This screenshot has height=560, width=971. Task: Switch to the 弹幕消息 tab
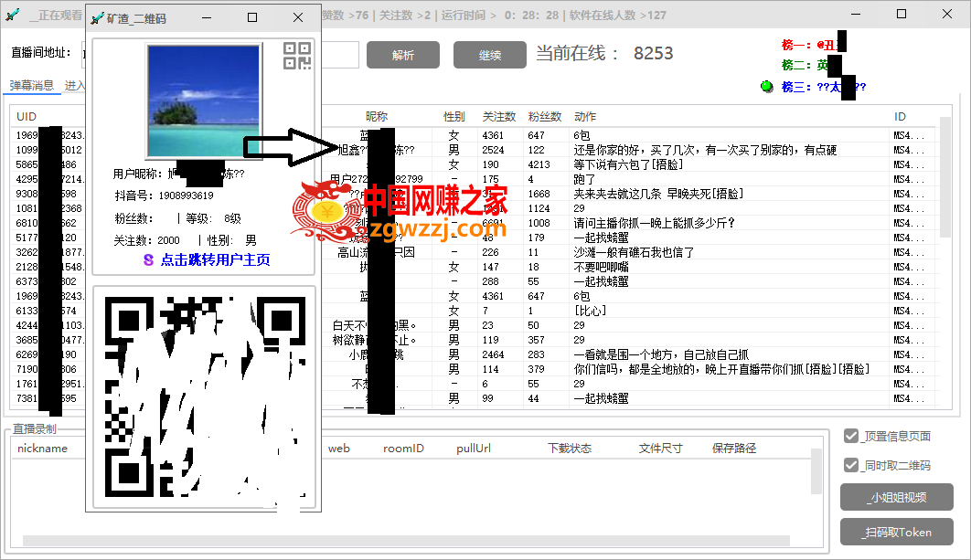tap(32, 85)
